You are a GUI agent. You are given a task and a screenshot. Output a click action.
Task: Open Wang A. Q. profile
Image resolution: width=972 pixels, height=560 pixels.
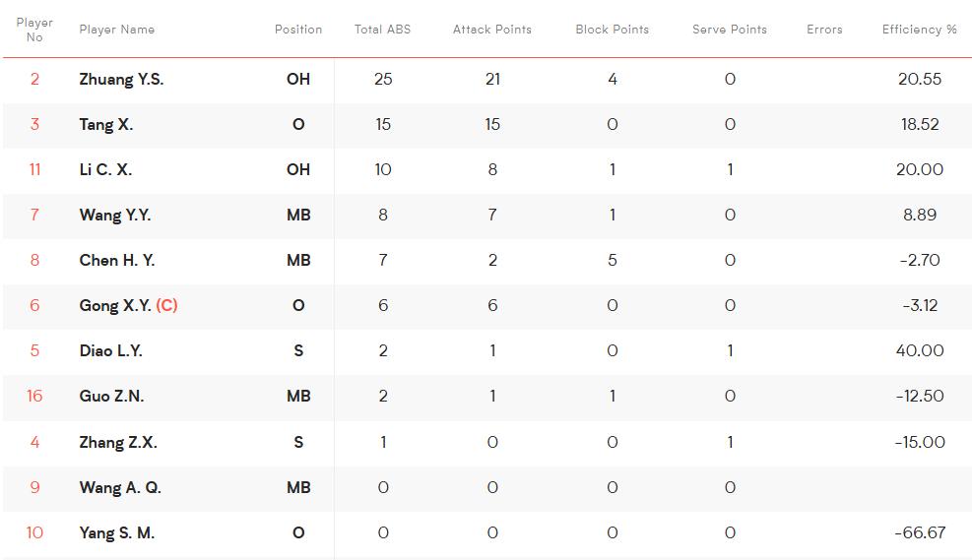coord(120,487)
